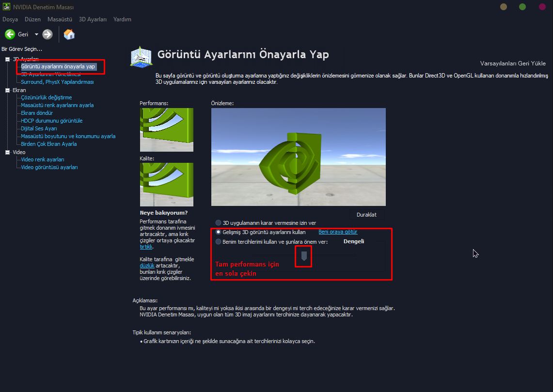Click the 'Dengeli' slider value text
The width and height of the screenshot is (553, 392).
click(354, 241)
